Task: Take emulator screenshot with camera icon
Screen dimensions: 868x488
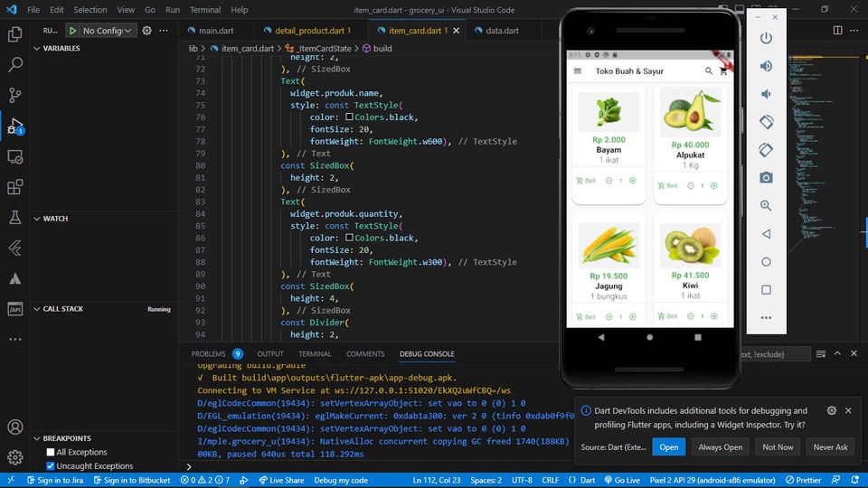Action: 766,178
